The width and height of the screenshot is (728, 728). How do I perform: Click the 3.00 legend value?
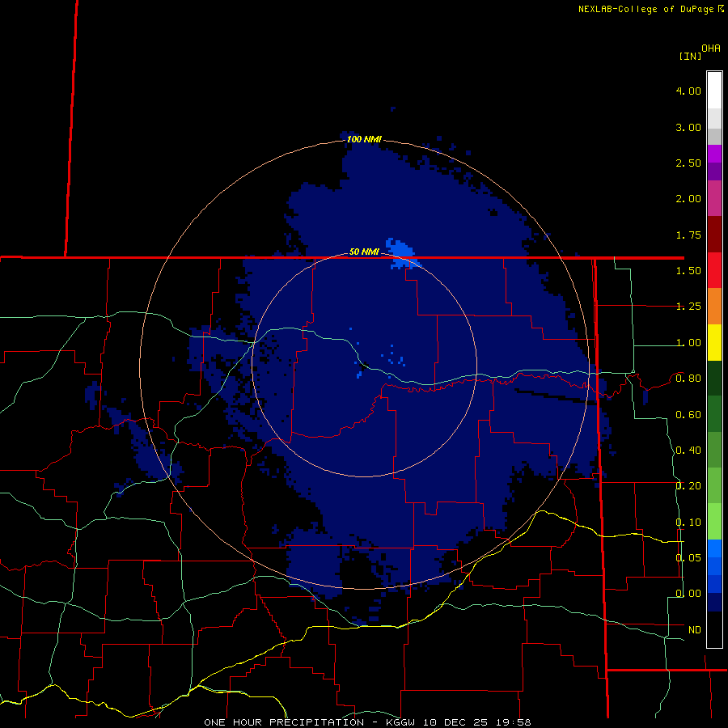pyautogui.click(x=688, y=127)
